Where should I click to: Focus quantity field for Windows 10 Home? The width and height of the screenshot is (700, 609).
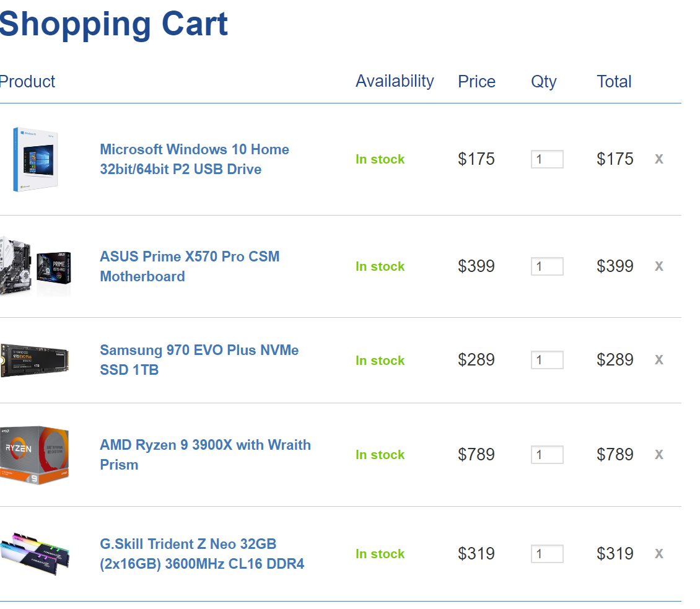pyautogui.click(x=547, y=159)
